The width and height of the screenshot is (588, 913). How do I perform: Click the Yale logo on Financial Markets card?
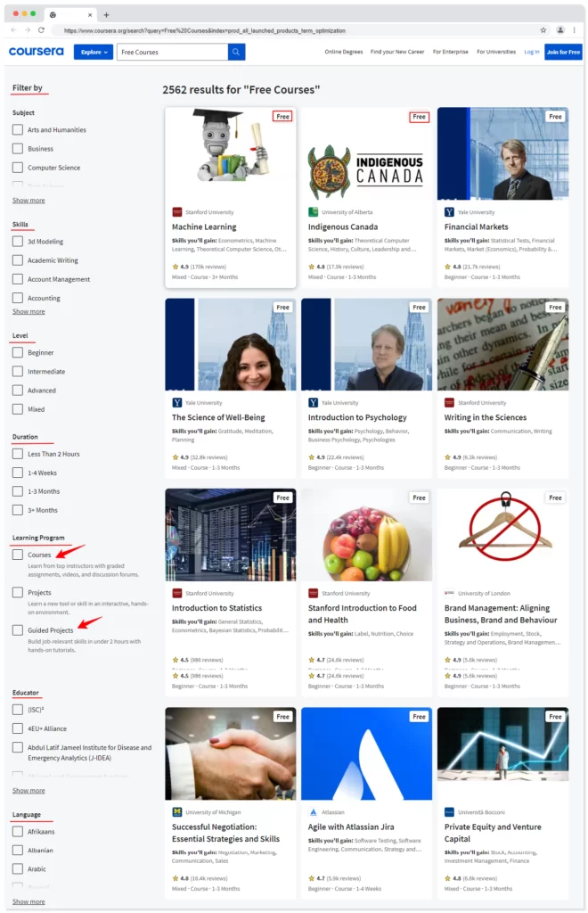[x=449, y=212]
